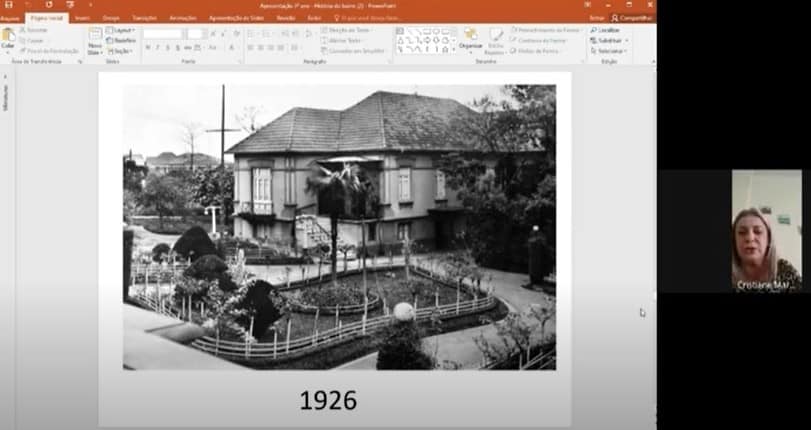Click the Entrar sign-in link
Viewport: 811px width, 430px height.
tap(596, 18)
